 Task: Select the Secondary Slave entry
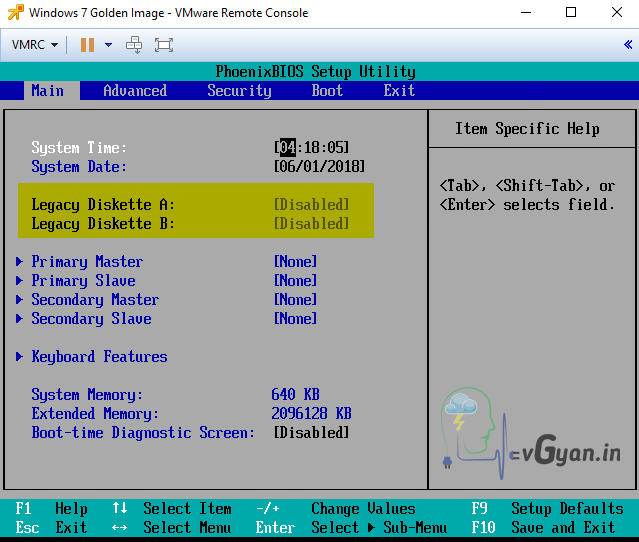click(x=91, y=319)
